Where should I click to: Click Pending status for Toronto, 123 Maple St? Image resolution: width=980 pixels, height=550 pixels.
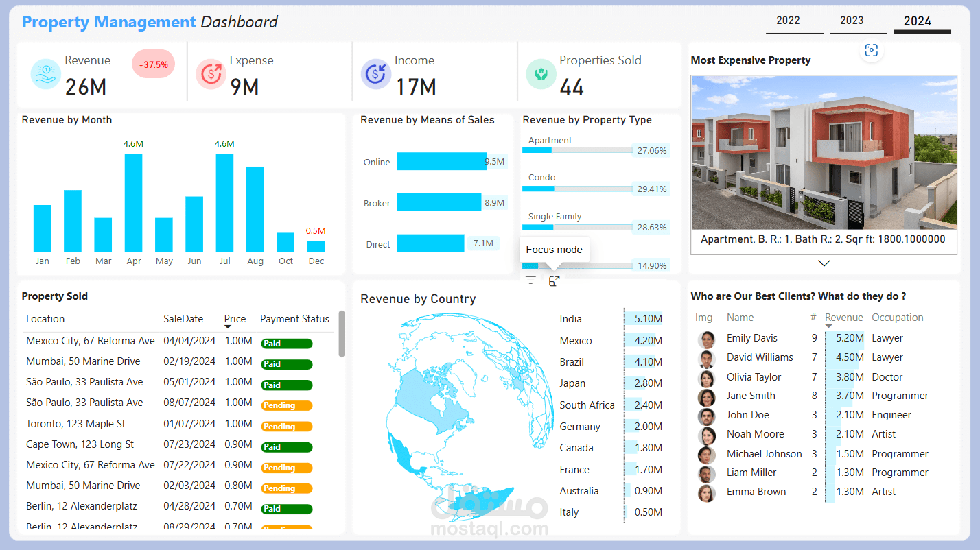(x=287, y=427)
